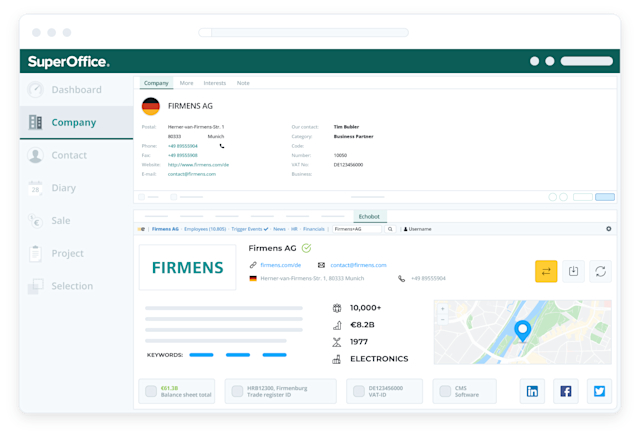Switch to the Note tab
Screen dimensions: 640x437
(x=243, y=83)
